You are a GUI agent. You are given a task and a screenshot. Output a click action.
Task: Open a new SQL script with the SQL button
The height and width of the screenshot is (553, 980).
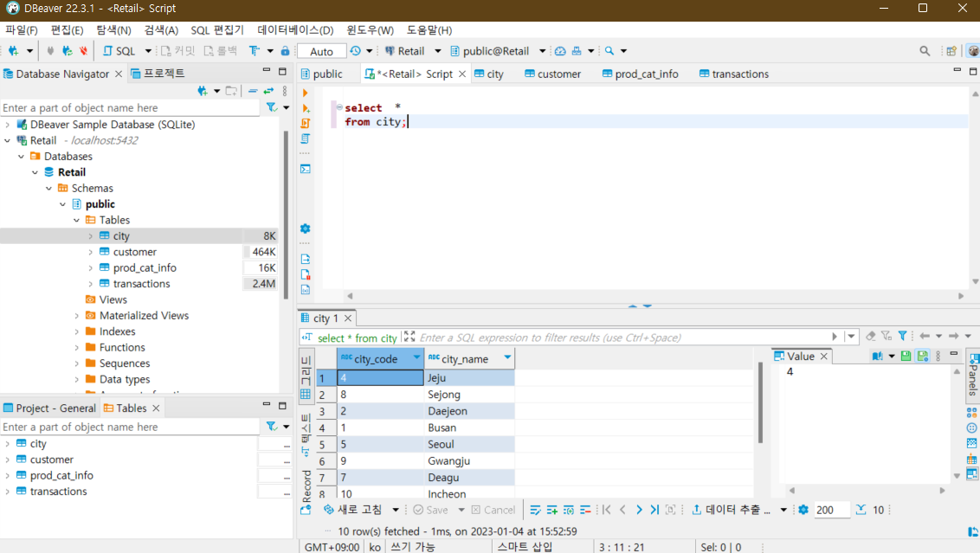(119, 51)
